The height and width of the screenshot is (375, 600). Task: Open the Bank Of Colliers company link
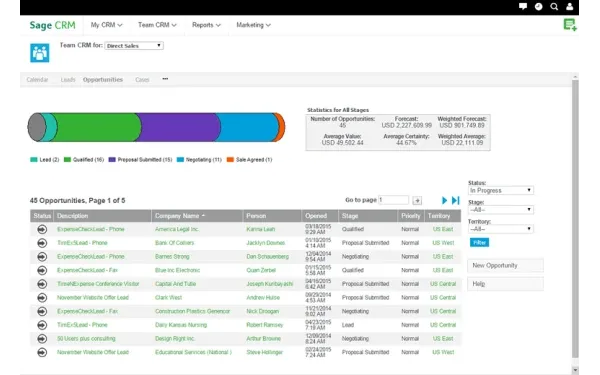(174, 243)
